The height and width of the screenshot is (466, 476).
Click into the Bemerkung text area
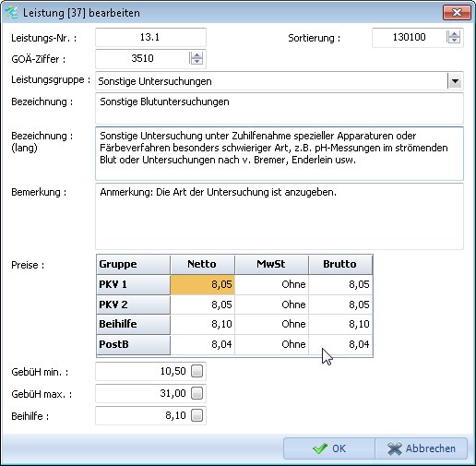coord(280,216)
